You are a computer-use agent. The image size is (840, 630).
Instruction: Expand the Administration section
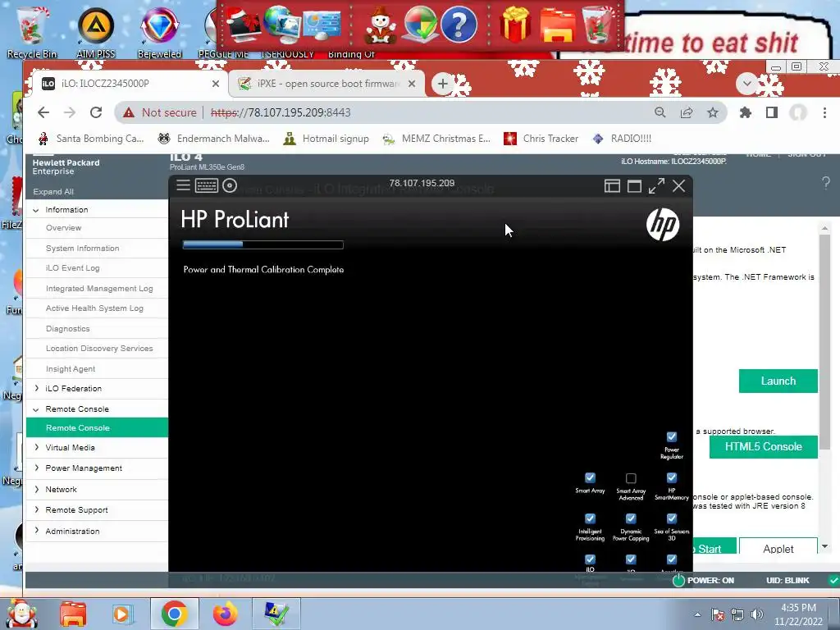[36, 531]
